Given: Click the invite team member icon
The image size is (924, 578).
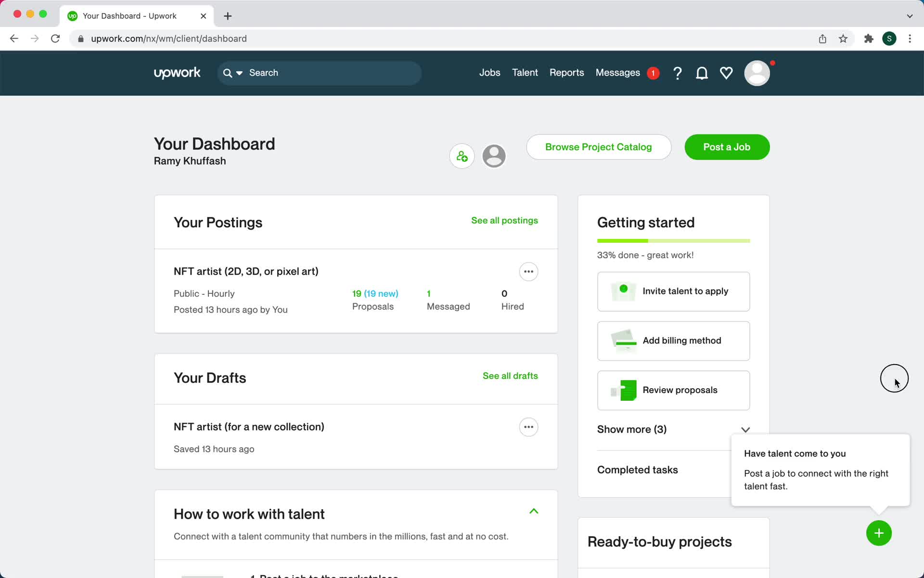Looking at the screenshot, I should tap(462, 156).
